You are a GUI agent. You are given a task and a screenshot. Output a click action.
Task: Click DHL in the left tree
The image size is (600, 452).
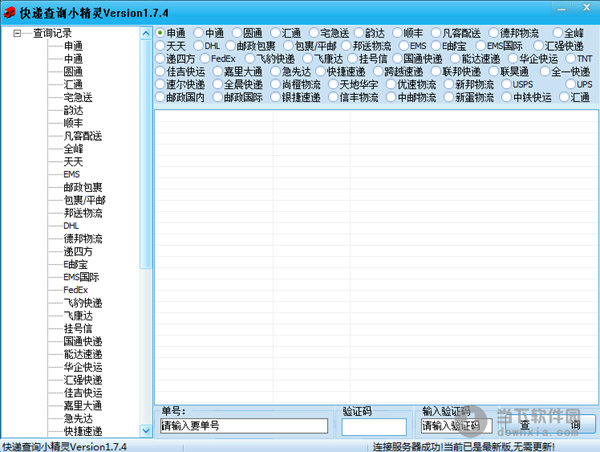[x=71, y=226]
